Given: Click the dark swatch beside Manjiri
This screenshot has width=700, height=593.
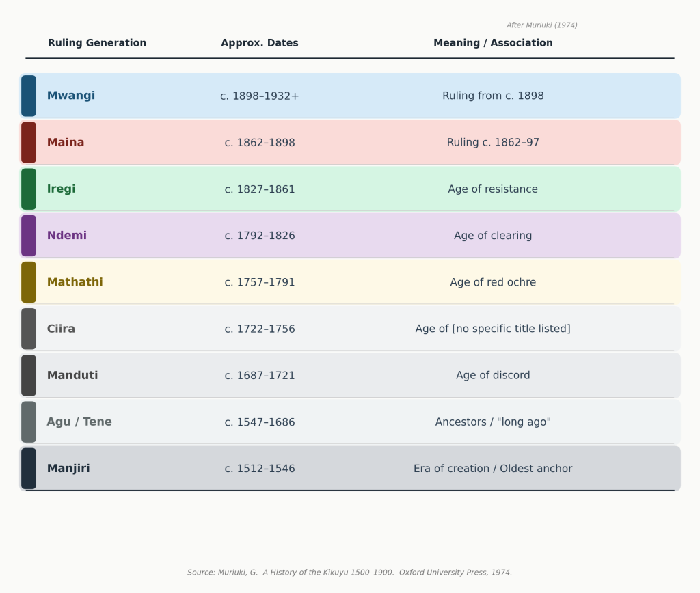Looking at the screenshot, I should coord(29,469).
